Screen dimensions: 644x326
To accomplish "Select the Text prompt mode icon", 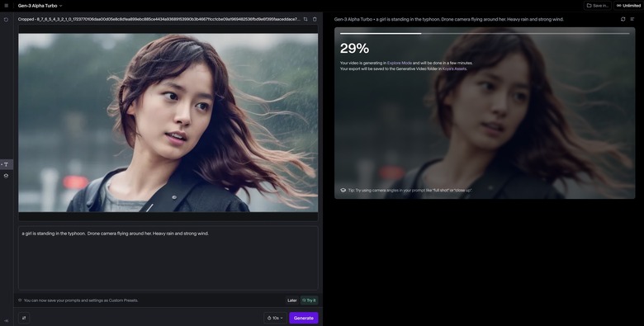I will pyautogui.click(x=6, y=164).
